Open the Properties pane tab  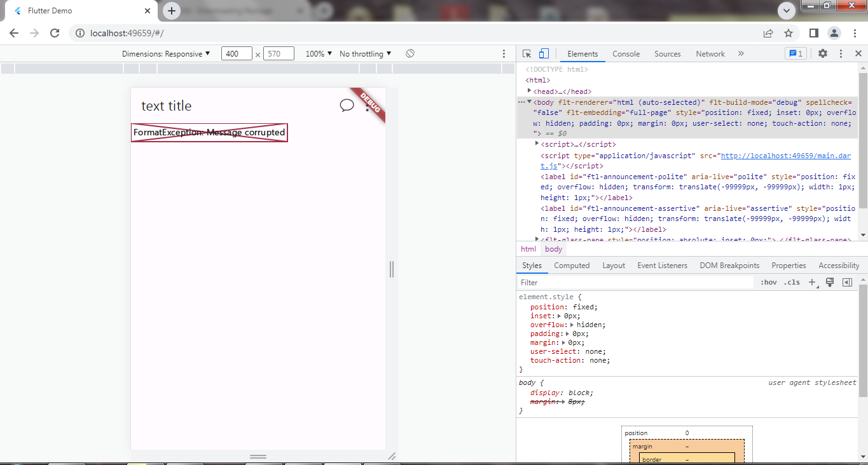[x=789, y=266]
